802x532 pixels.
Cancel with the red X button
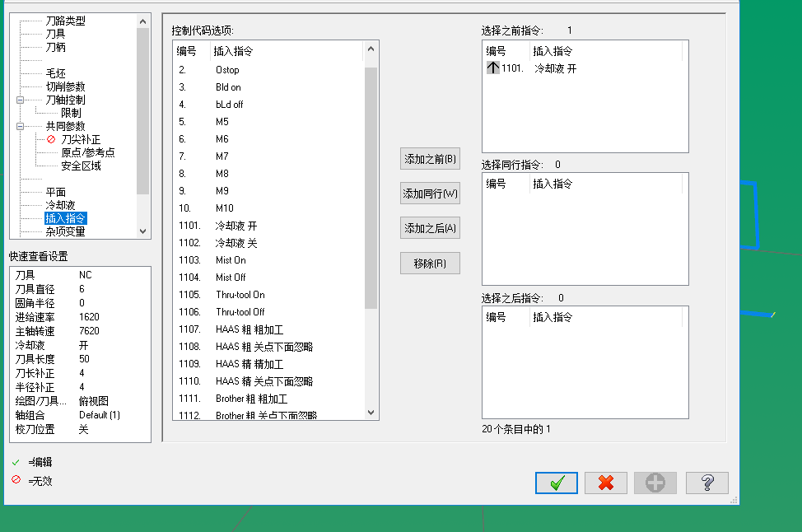605,483
